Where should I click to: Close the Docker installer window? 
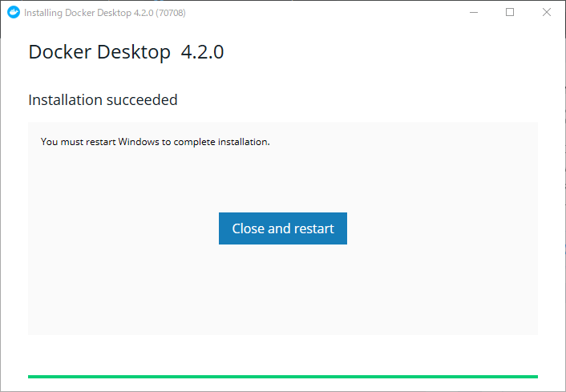[547, 12]
